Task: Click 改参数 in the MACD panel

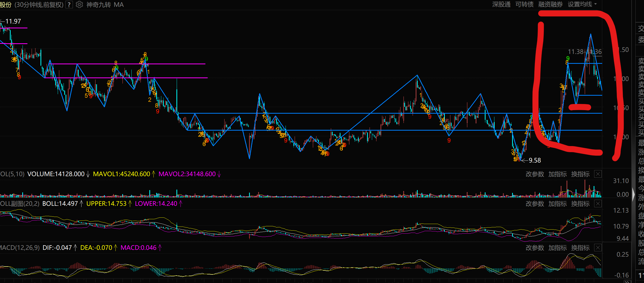Action: tap(535, 248)
